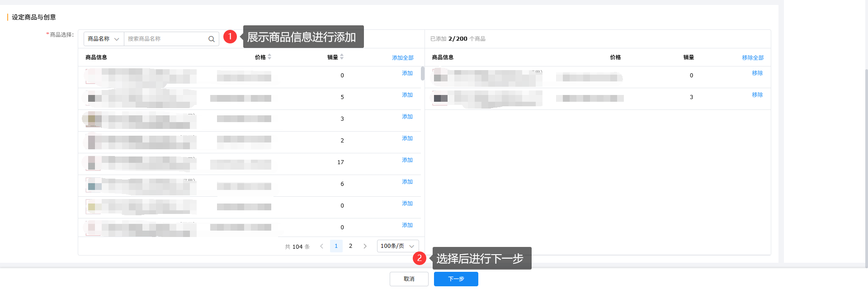Click the 共 104 条 total count
868x289 pixels.
point(297,246)
